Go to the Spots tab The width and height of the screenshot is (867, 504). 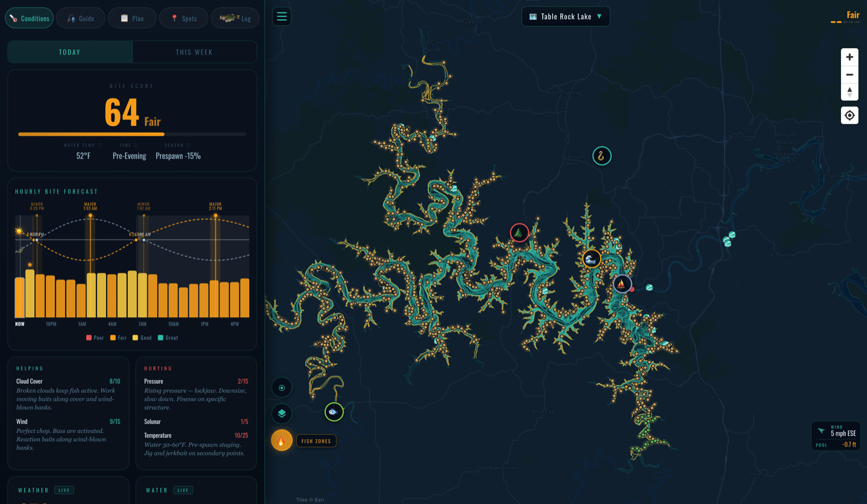(x=184, y=18)
